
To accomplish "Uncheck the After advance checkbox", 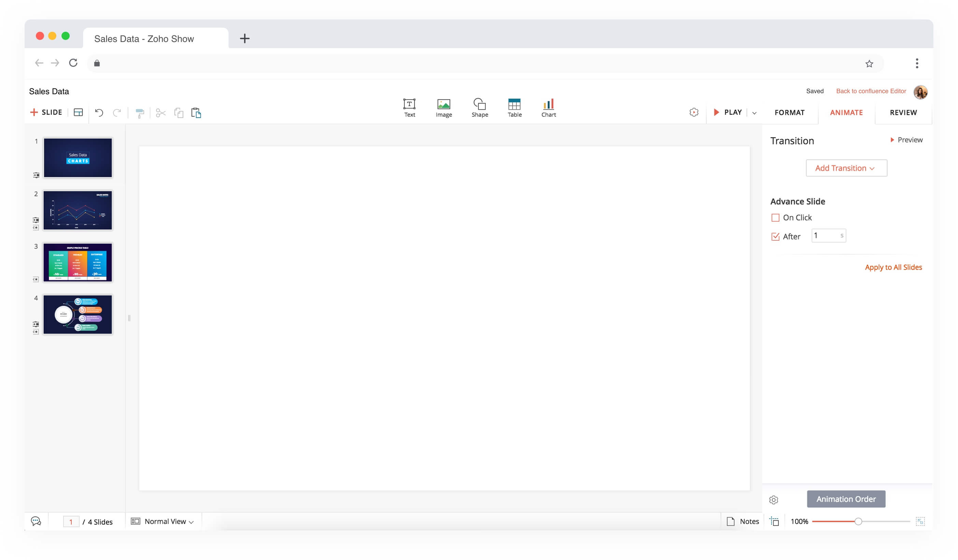I will pos(775,237).
